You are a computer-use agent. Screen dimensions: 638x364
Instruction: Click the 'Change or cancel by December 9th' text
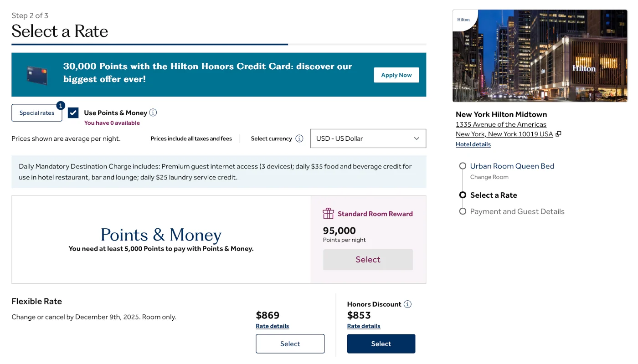(x=94, y=317)
